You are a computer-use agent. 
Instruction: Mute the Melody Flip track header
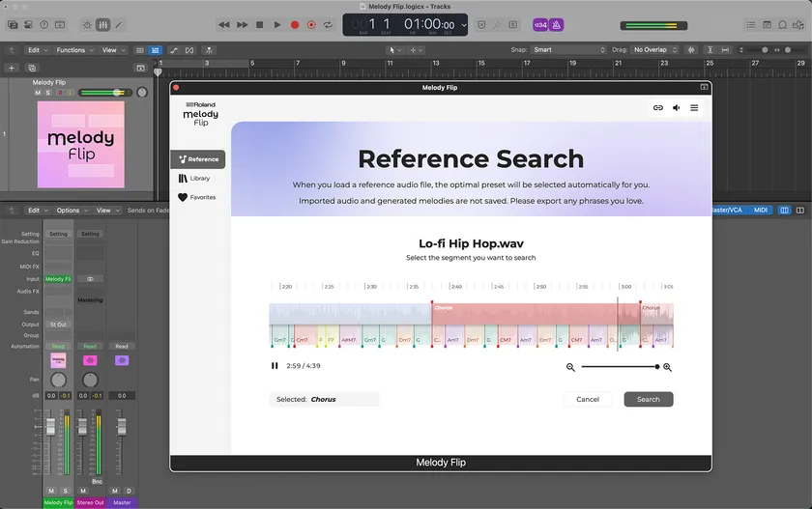coord(38,93)
